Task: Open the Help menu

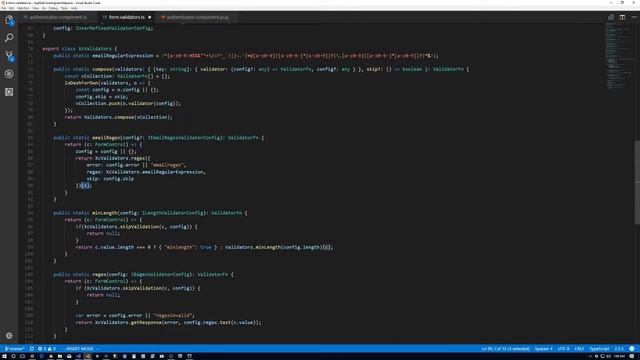Action: [x=74, y=8]
